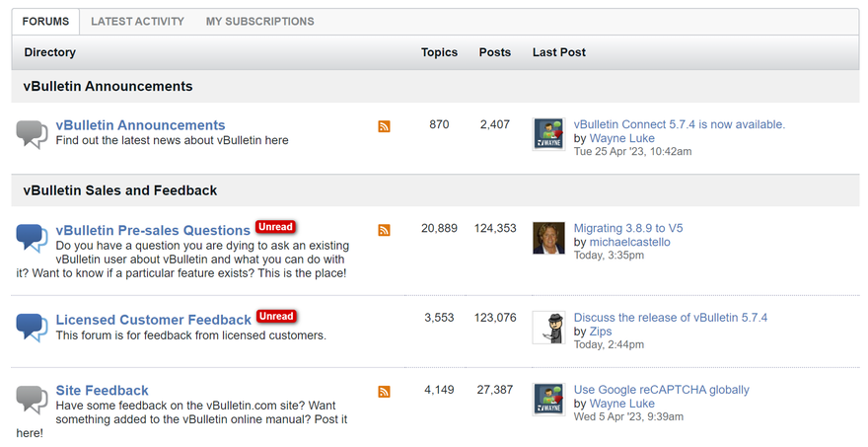Click the description Find out the latest news about vBulletin

(x=173, y=141)
